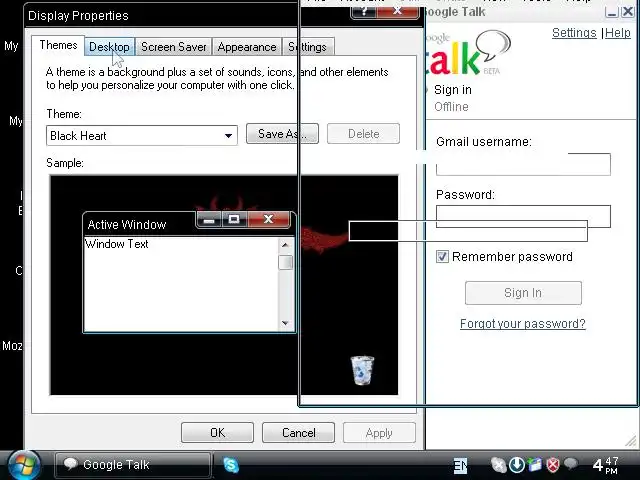Click the Apply button

pyautogui.click(x=379, y=432)
